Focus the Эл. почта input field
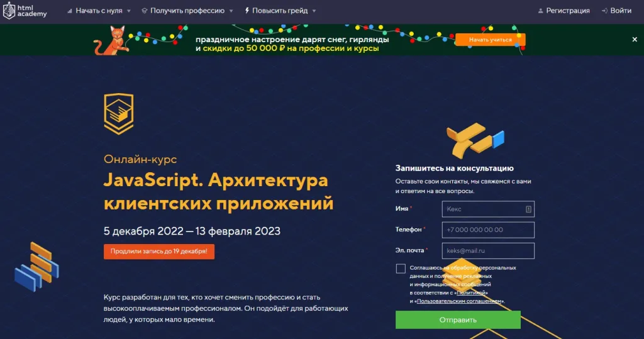644x339 pixels. (x=488, y=251)
